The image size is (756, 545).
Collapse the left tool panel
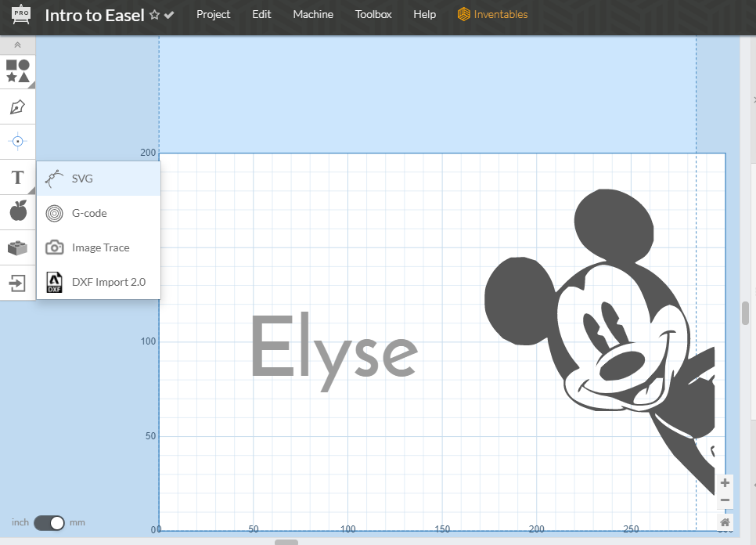tap(18, 45)
